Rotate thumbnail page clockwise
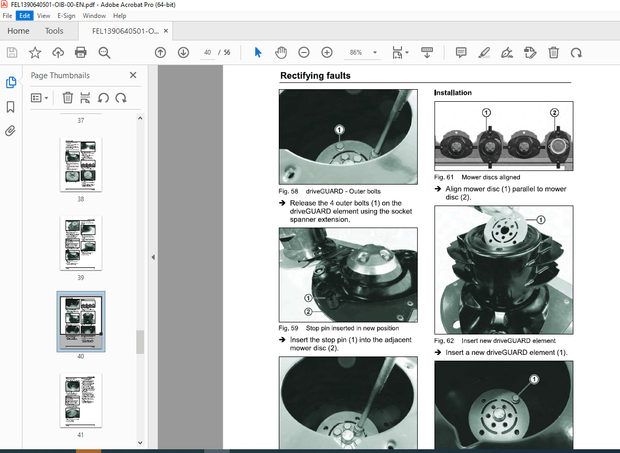 [x=121, y=98]
